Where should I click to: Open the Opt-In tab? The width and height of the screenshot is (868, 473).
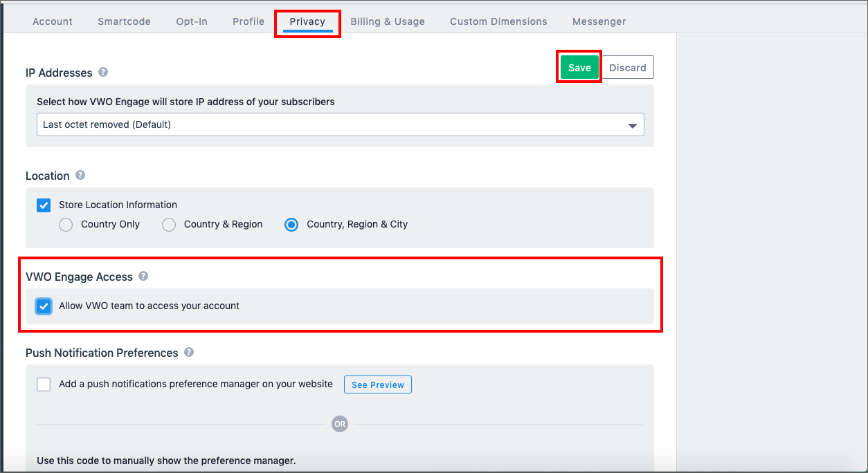pyautogui.click(x=192, y=21)
